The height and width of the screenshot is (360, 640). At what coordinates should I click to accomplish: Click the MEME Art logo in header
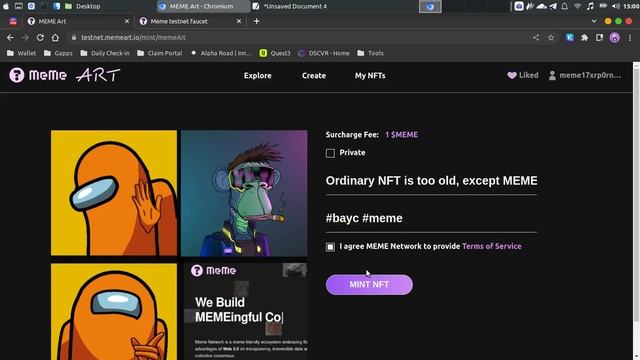pos(65,75)
